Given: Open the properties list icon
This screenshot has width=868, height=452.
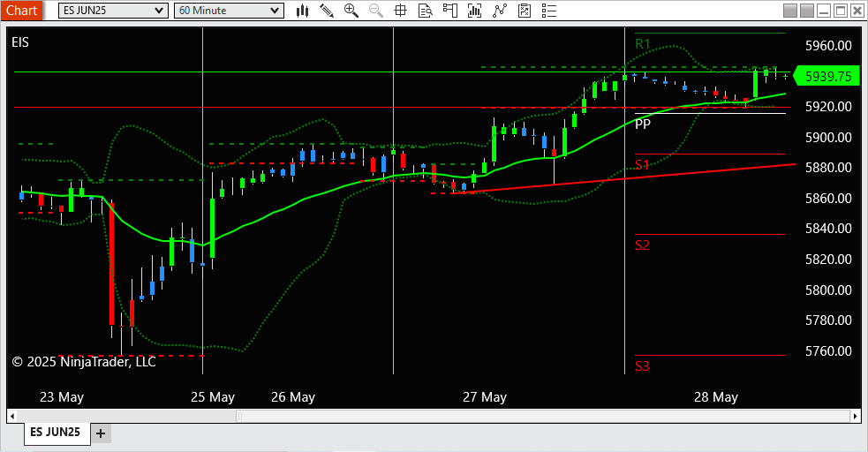Looking at the screenshot, I should [x=548, y=11].
